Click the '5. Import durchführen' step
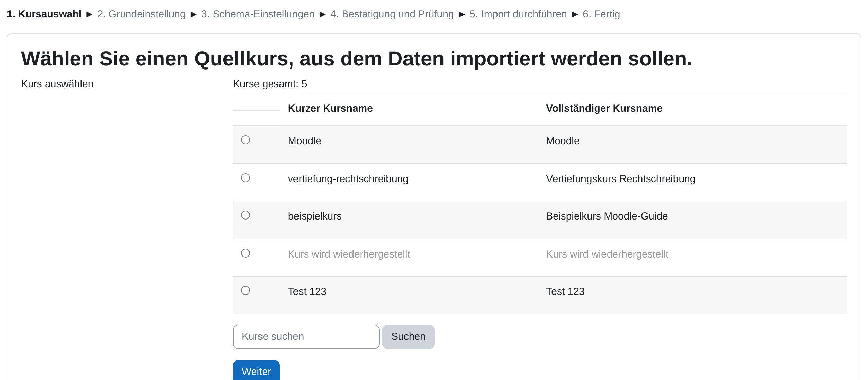 tap(518, 14)
